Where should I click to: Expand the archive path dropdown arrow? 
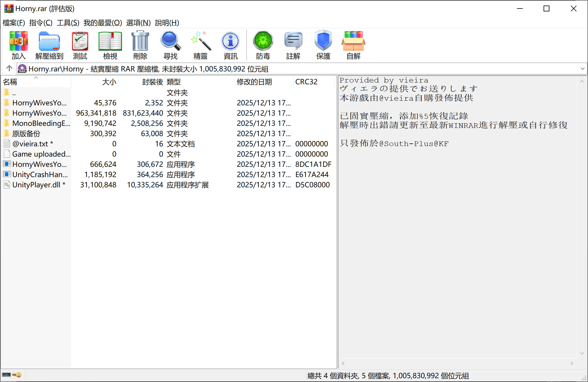tap(582, 69)
